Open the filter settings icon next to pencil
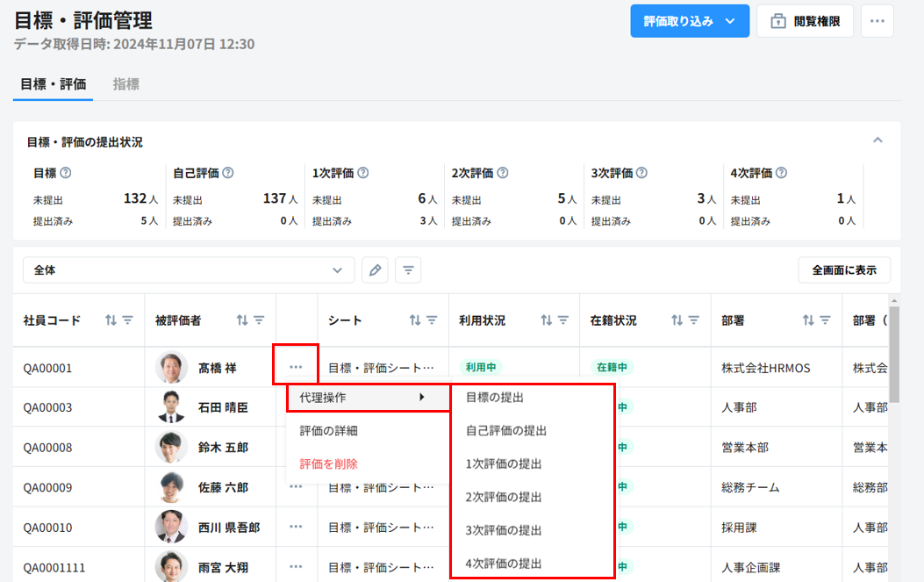 click(x=408, y=270)
